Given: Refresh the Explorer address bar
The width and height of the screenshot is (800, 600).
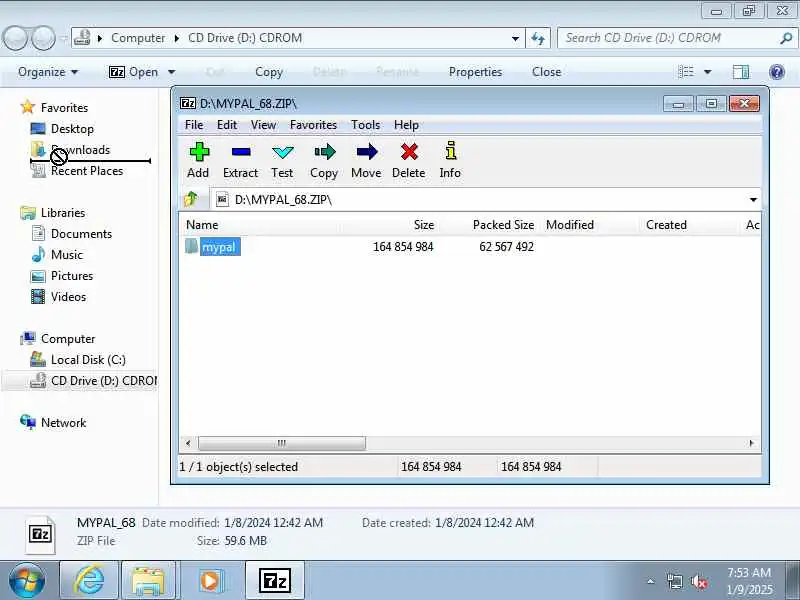Looking at the screenshot, I should point(538,38).
